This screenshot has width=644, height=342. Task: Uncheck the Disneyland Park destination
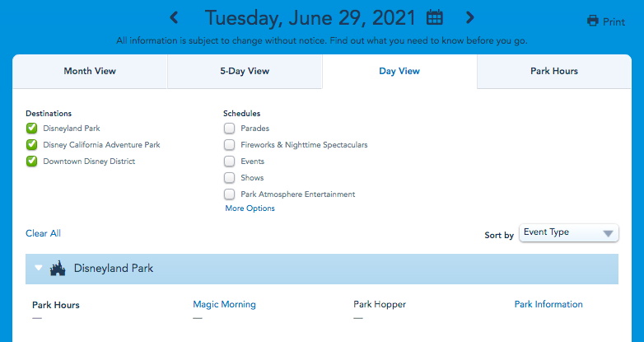(x=31, y=129)
